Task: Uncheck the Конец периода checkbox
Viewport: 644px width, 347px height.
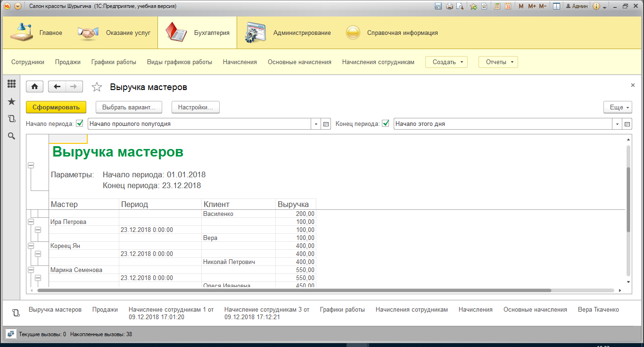Action: 386,124
